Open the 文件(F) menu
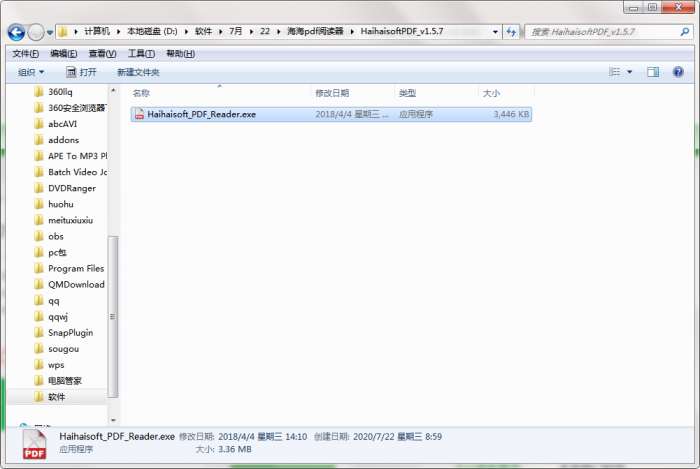 (x=25, y=54)
